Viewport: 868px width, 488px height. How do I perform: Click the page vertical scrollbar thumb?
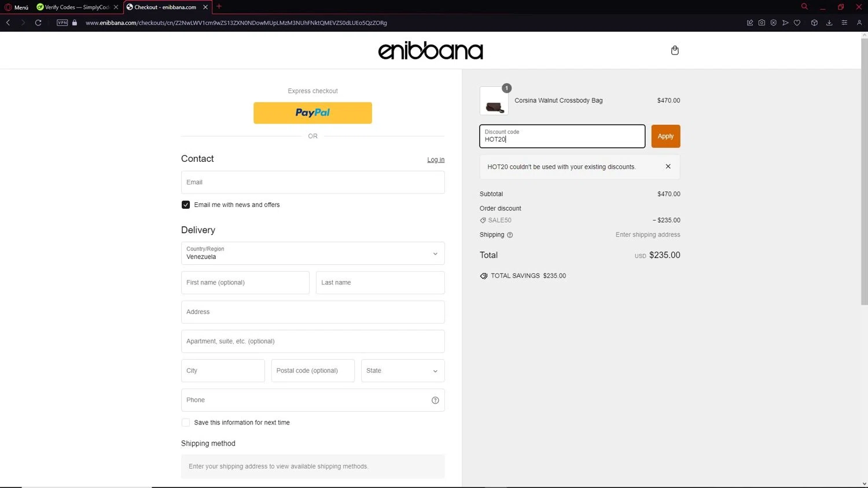click(x=864, y=172)
